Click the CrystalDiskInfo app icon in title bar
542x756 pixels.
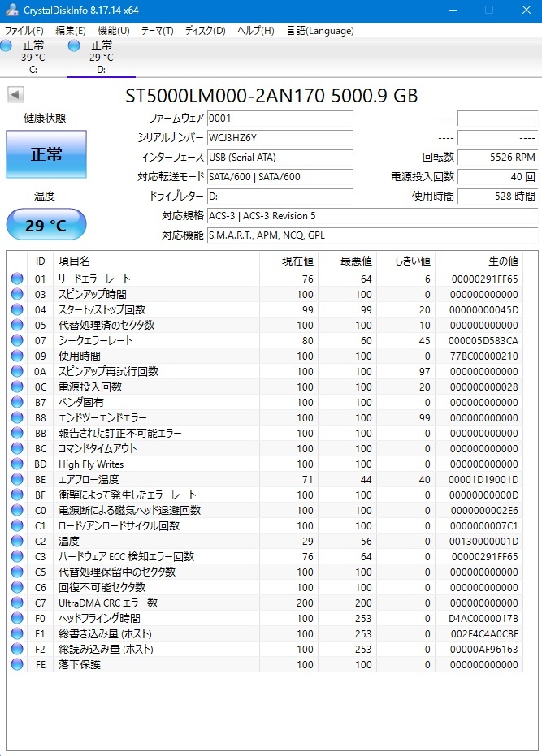pyautogui.click(x=11, y=10)
